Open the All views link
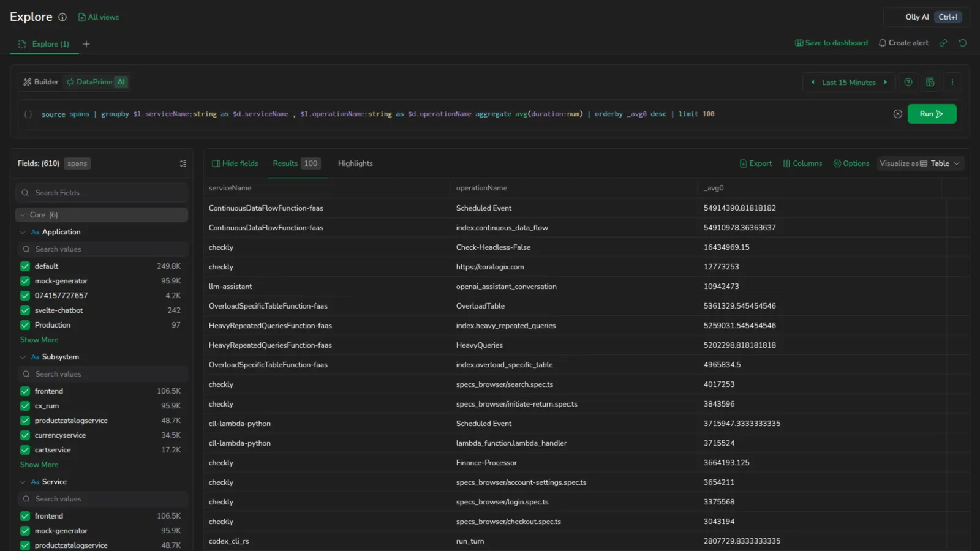This screenshot has height=551, width=980. point(99,17)
